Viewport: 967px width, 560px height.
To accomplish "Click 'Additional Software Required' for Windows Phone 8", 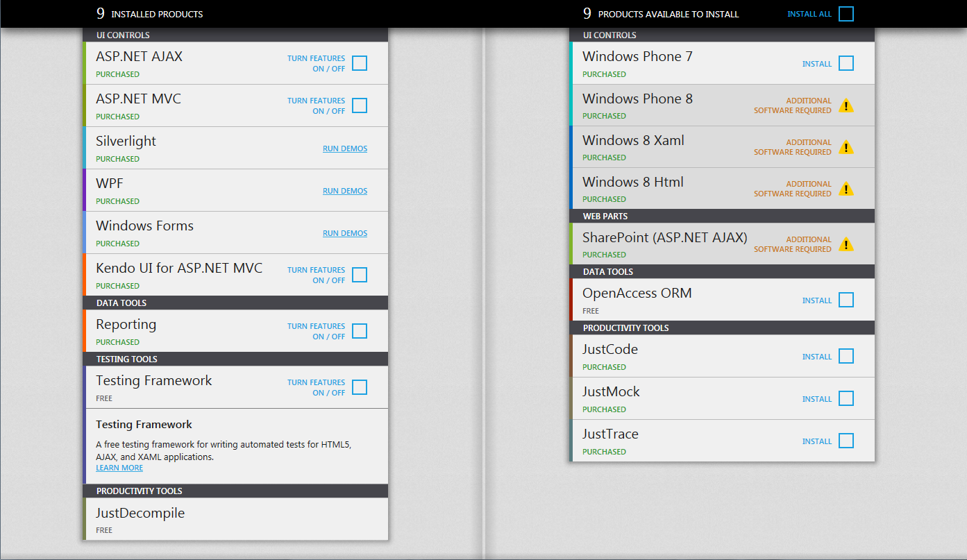I will [793, 105].
